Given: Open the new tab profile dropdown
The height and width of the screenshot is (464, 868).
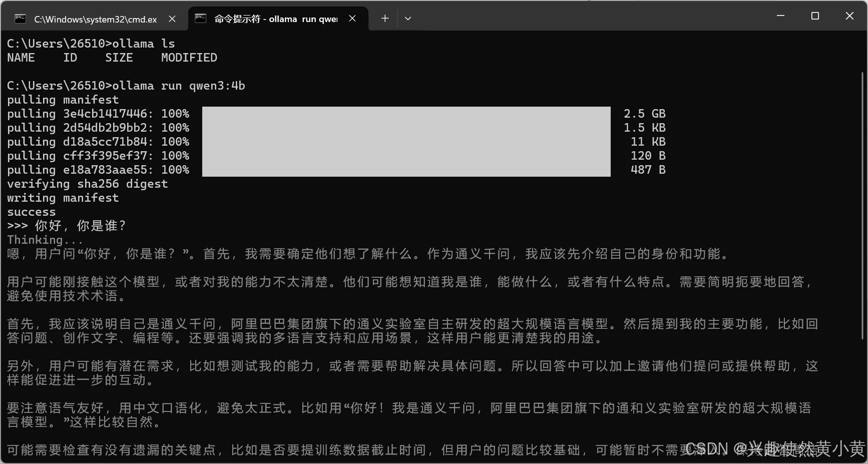Looking at the screenshot, I should (408, 19).
